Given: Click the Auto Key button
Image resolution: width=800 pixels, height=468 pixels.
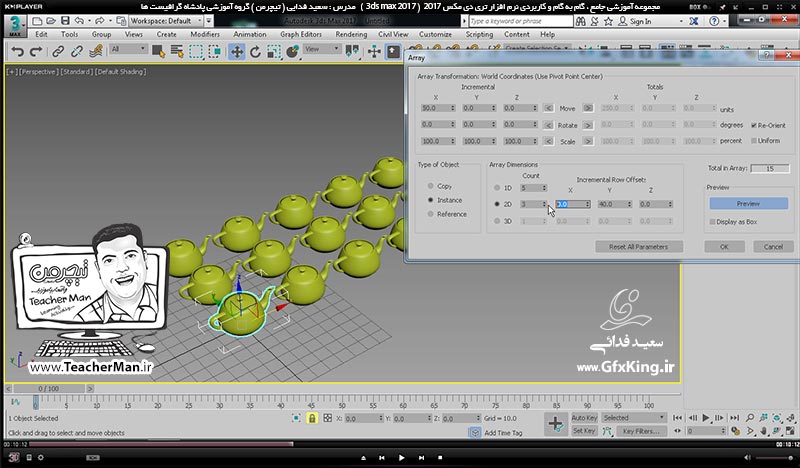Looking at the screenshot, I should [584, 418].
